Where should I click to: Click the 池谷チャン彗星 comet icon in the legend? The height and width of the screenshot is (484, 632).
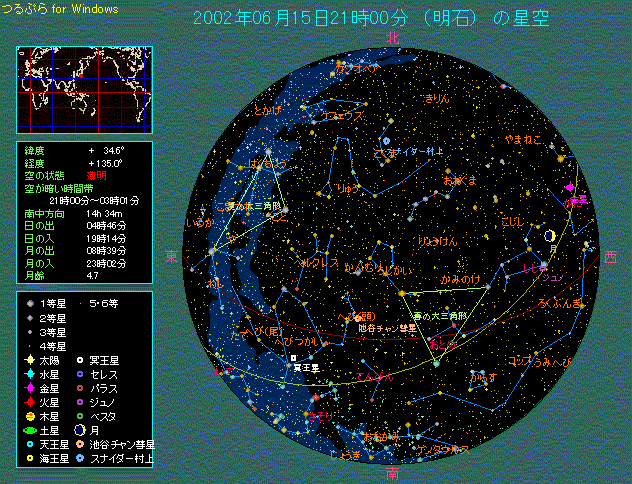point(80,445)
